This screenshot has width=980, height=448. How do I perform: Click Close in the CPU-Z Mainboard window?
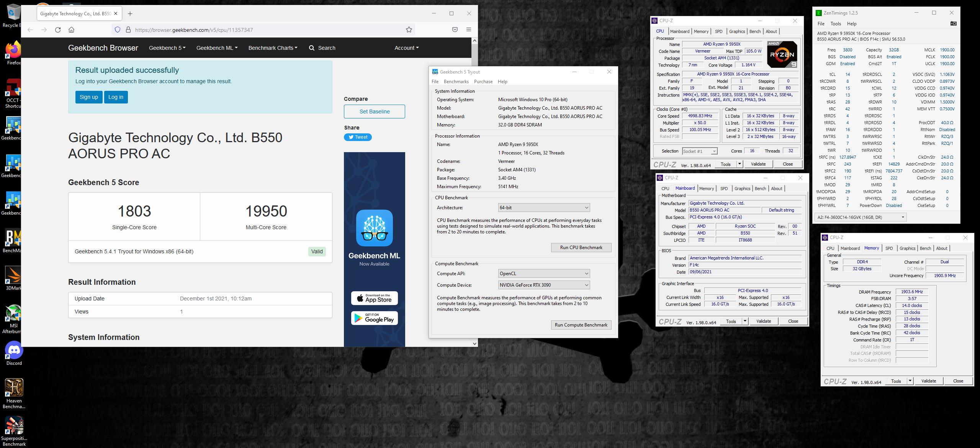[x=793, y=321]
